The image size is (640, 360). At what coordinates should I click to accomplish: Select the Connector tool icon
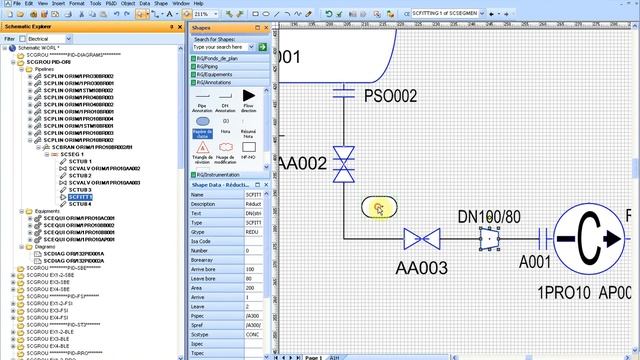click(155, 14)
